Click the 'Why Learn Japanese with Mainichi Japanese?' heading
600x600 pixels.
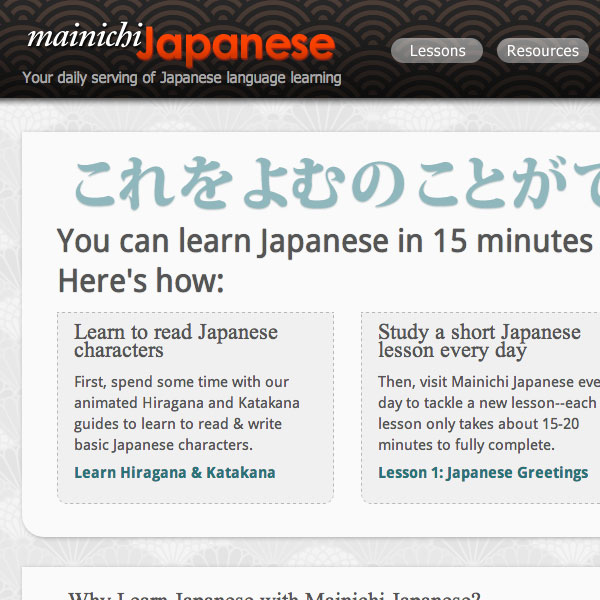[274, 595]
